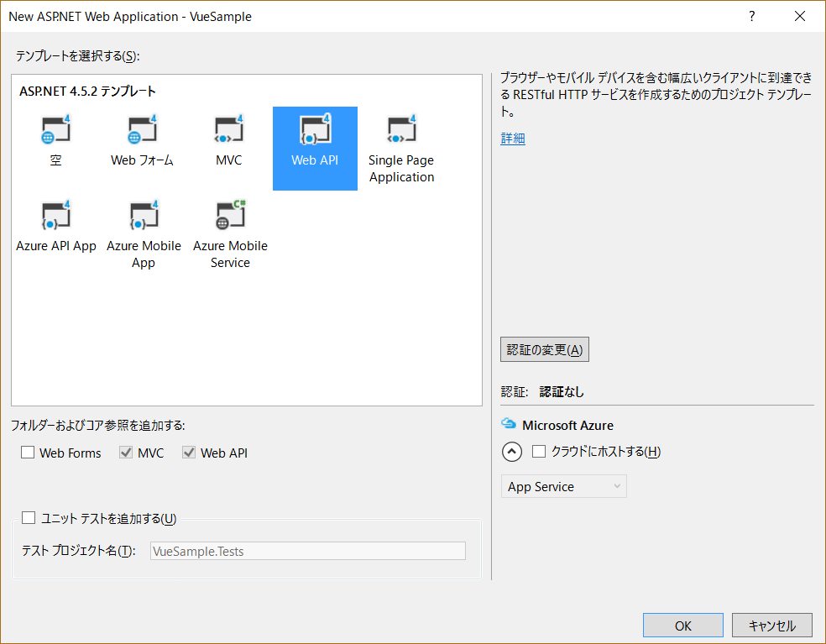Enable the Web Forms checkbox
Screen dimensions: 826x644
(x=28, y=453)
